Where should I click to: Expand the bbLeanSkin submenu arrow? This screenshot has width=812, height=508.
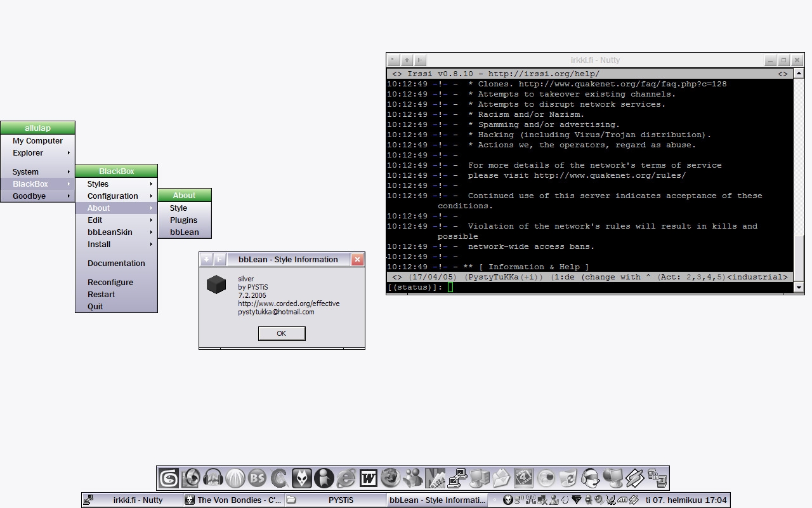pos(151,232)
